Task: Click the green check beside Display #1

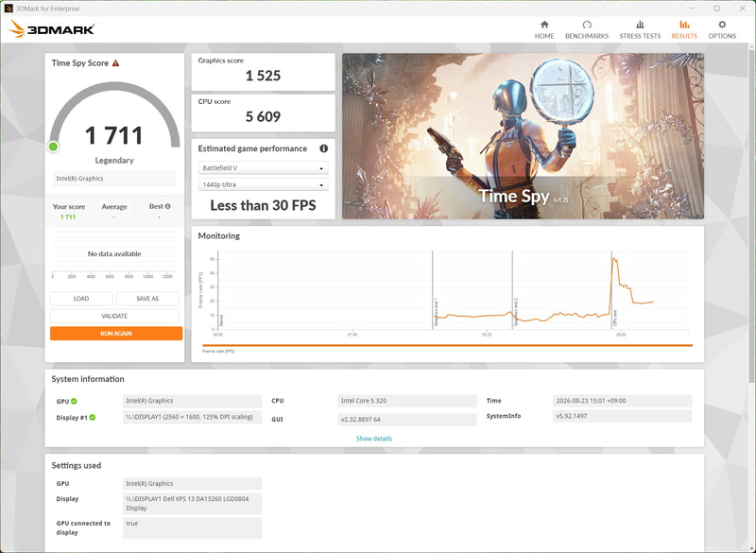Action: pyautogui.click(x=92, y=418)
